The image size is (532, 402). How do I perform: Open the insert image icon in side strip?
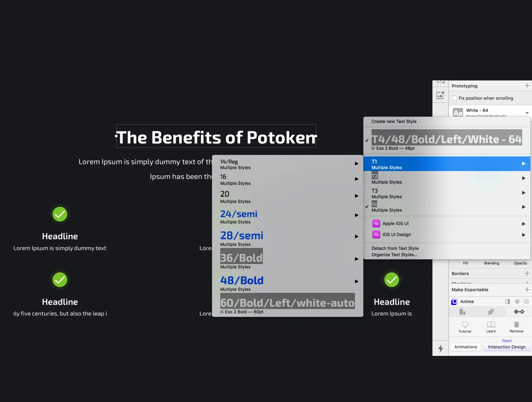click(x=441, y=95)
